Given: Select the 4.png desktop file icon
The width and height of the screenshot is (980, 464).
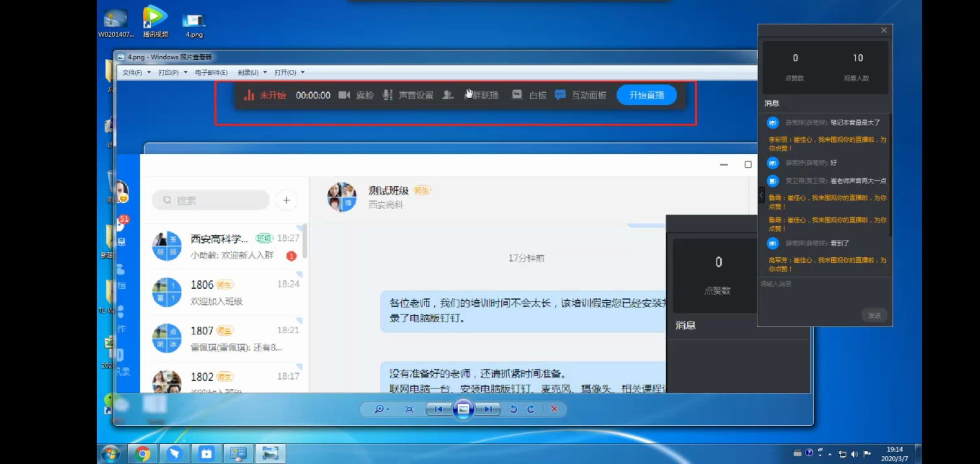Looking at the screenshot, I should click(x=194, y=25).
